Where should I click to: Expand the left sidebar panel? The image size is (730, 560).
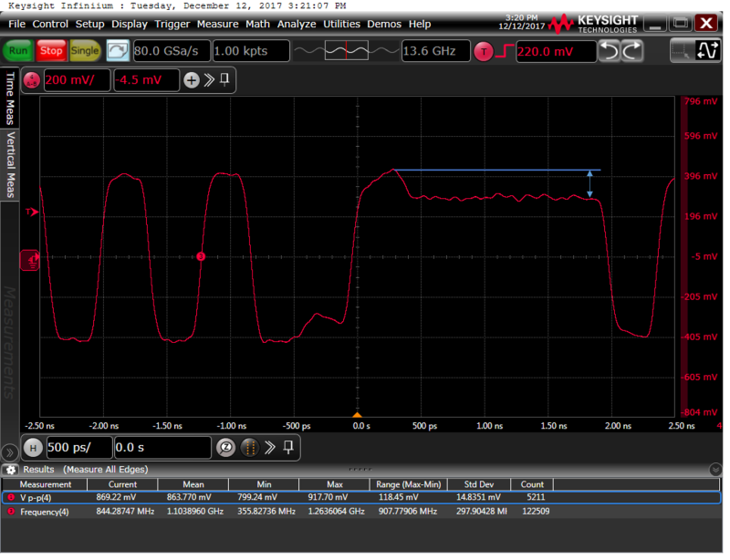(x=9, y=452)
